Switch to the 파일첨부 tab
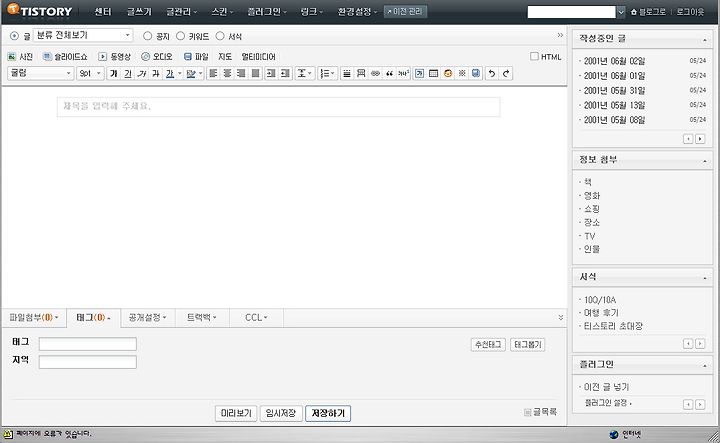This screenshot has width=720, height=443. pos(34,318)
